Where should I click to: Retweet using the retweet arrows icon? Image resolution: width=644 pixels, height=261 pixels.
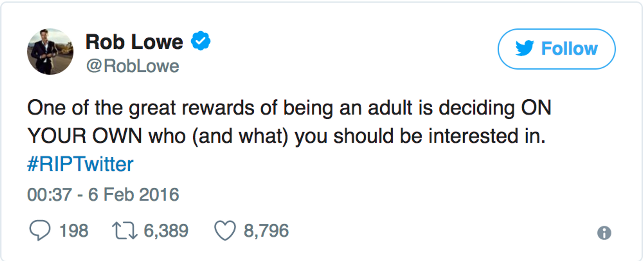point(125,231)
